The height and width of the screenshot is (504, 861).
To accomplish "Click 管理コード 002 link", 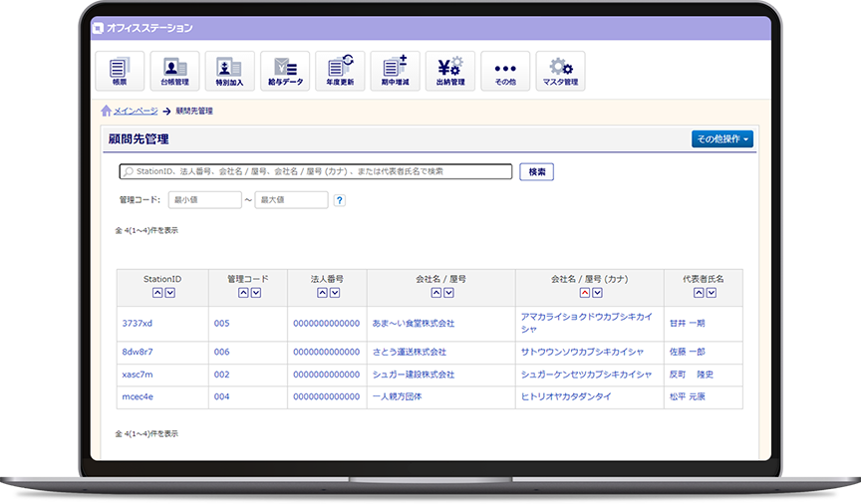I will coord(222,375).
